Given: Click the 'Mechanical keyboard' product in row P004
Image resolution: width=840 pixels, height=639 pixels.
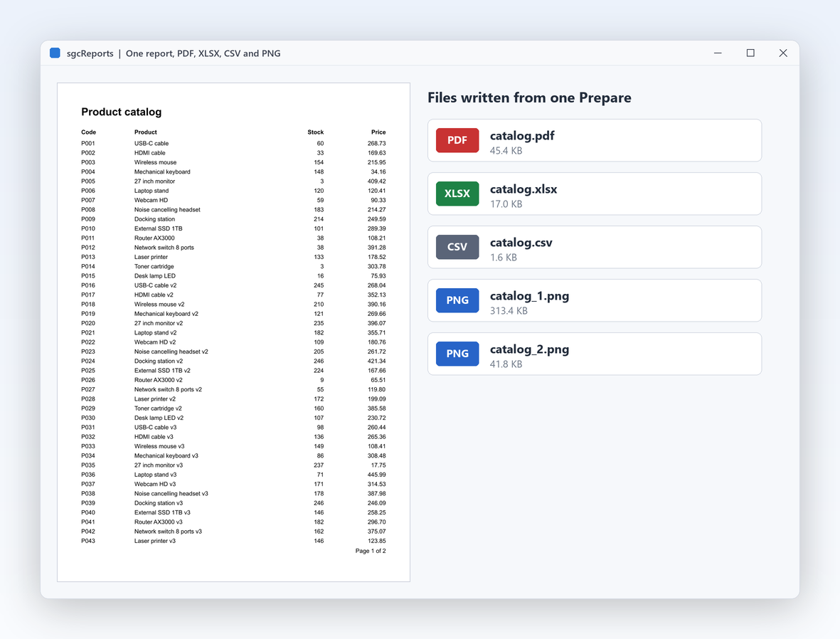Looking at the screenshot, I should tap(162, 172).
